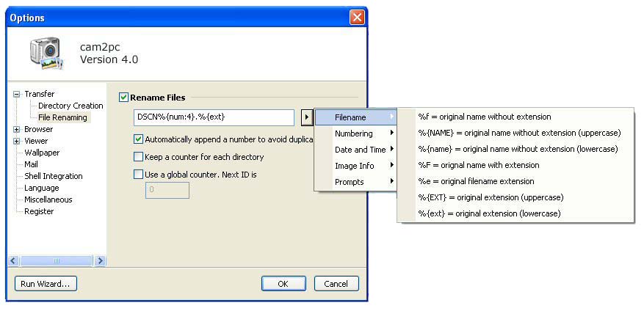Enable Keep a counter for each directory

[x=138, y=157]
